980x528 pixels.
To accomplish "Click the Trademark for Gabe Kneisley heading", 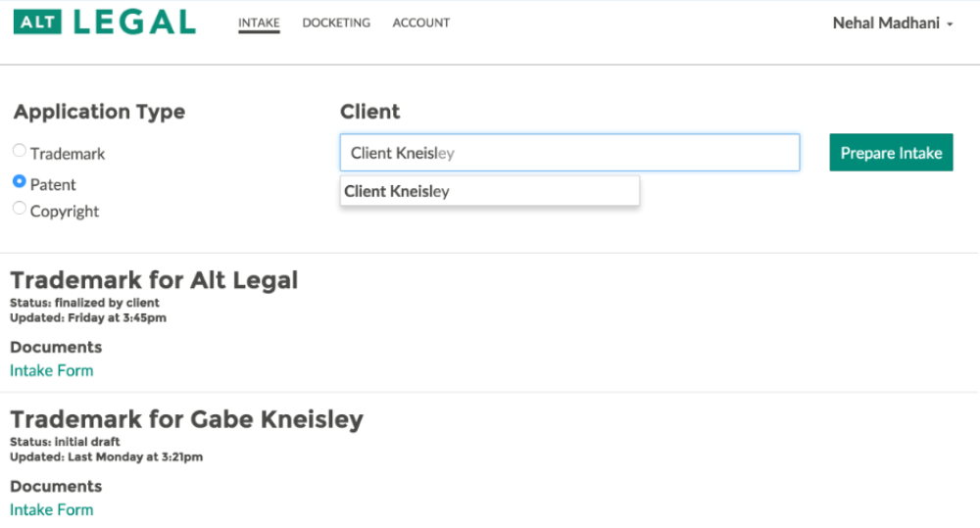I will coord(186,419).
